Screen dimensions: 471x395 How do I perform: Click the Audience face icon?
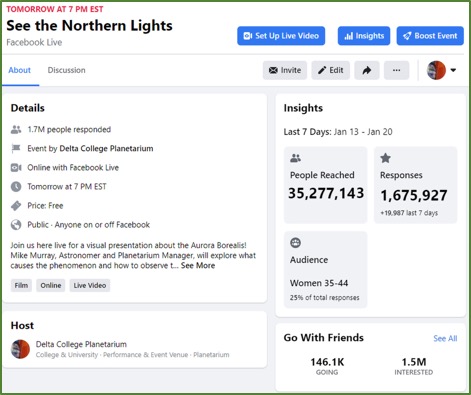coord(295,243)
